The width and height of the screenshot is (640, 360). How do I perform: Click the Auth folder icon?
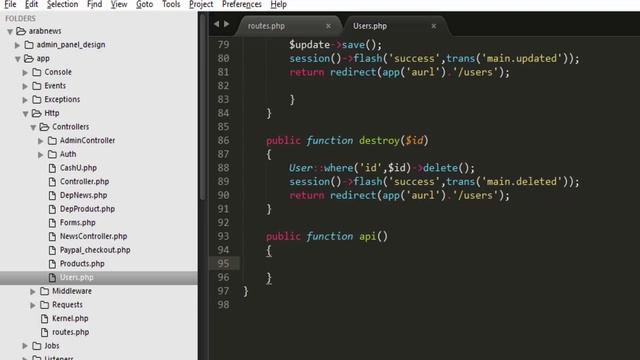point(52,154)
